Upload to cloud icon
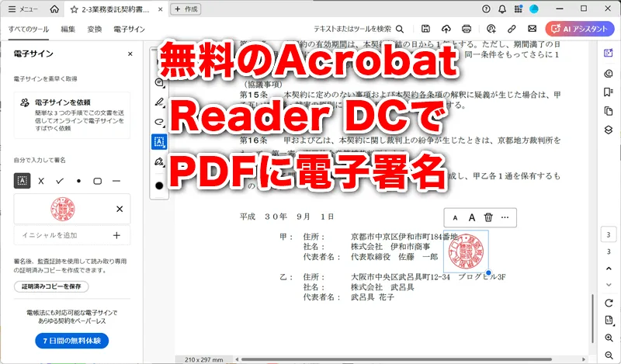Viewport: 621px width, 364px height. pos(446,29)
